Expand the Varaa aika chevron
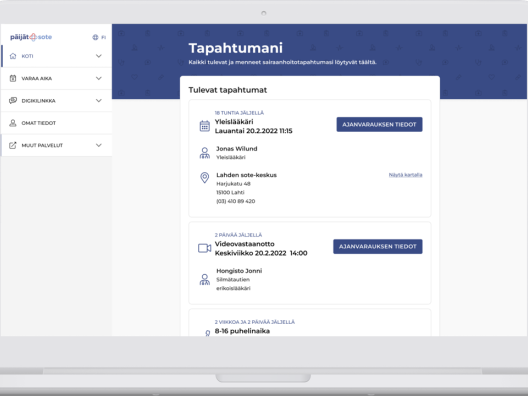Viewport: 528px width, 396px height. [99, 78]
